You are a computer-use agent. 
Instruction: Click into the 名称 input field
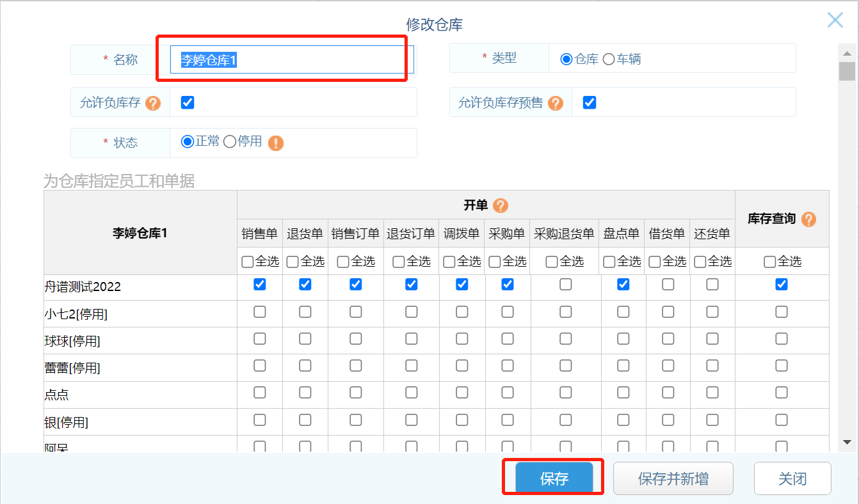click(293, 59)
